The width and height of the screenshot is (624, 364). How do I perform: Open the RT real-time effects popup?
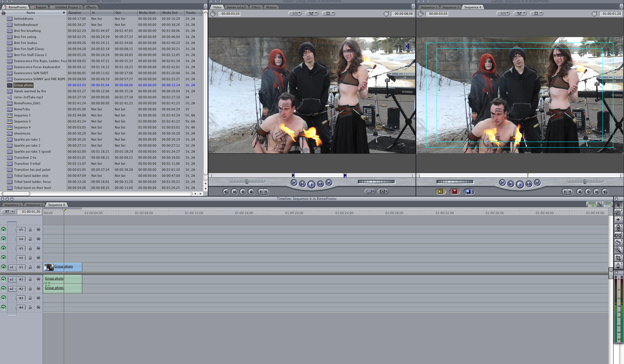coord(8,212)
